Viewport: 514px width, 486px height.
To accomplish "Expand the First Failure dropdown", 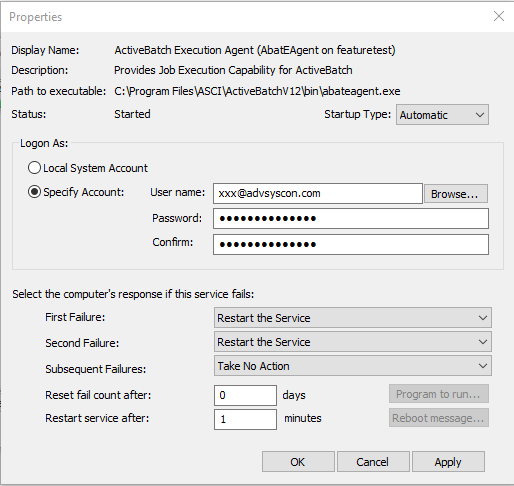I will point(353,318).
